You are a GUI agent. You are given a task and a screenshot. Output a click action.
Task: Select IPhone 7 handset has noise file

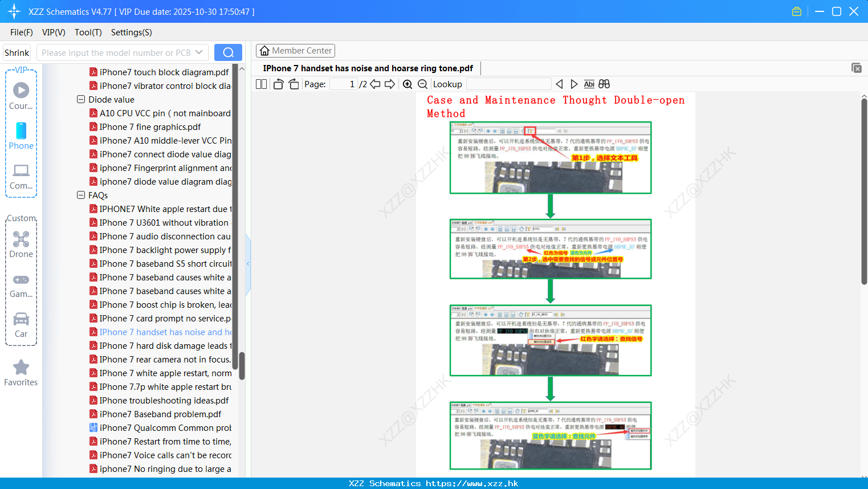(x=160, y=332)
